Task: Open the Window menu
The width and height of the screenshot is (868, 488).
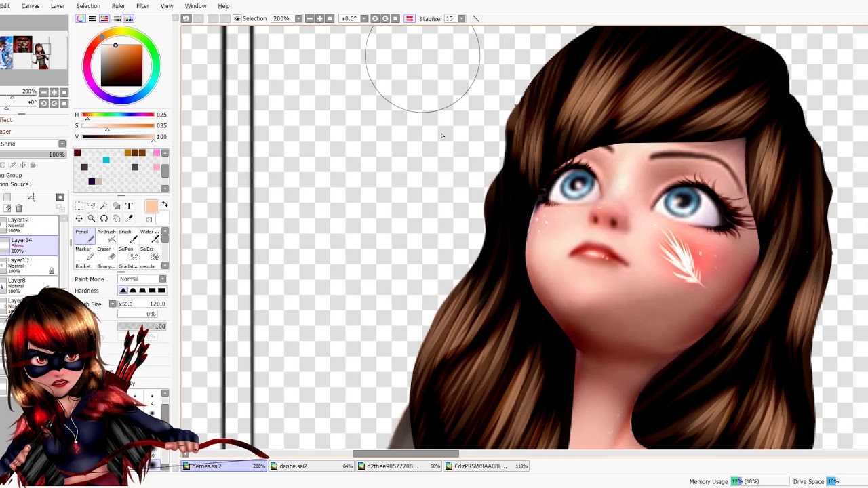Action: [x=195, y=6]
